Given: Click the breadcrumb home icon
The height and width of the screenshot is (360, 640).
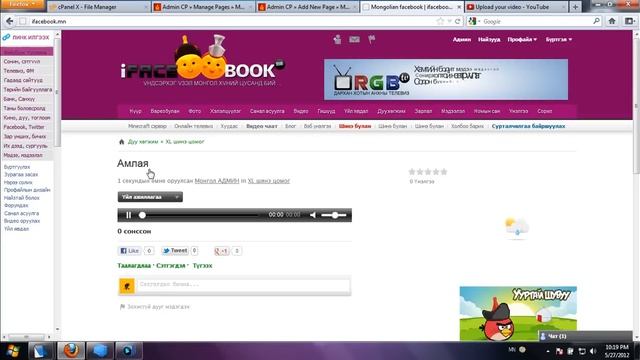Looking at the screenshot, I should (x=121, y=142).
